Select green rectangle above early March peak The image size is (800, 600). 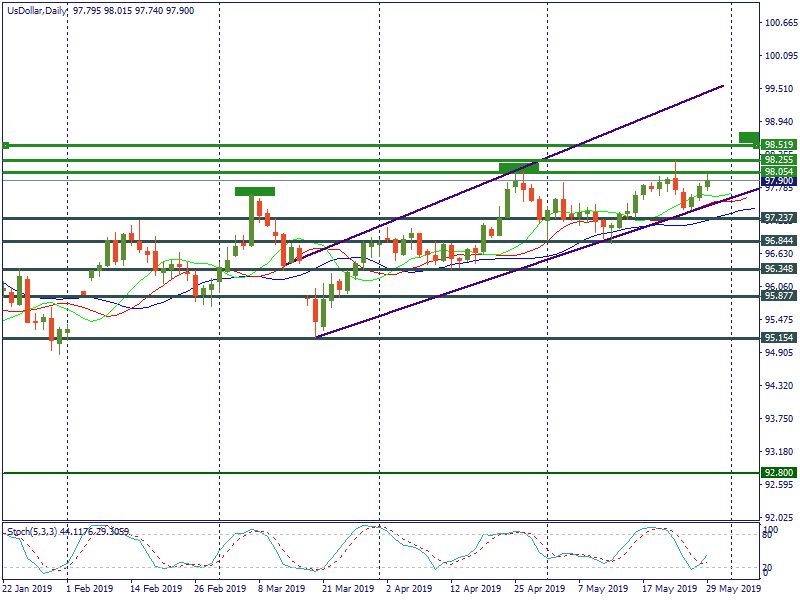click(x=254, y=190)
